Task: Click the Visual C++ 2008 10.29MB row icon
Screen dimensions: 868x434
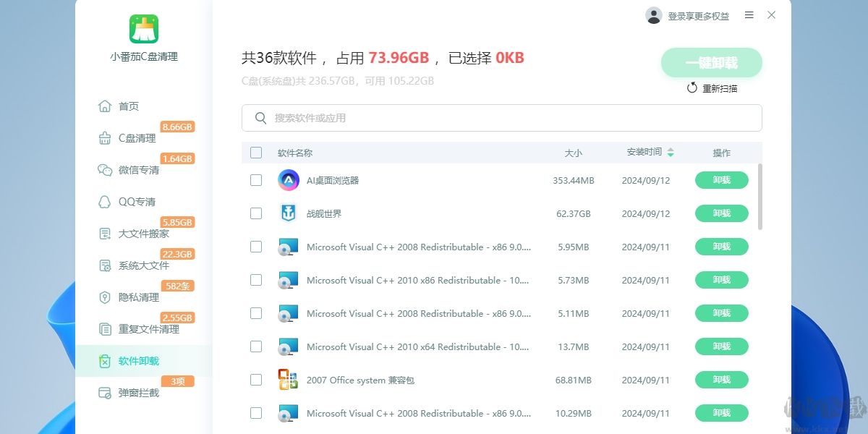Action: 289,413
